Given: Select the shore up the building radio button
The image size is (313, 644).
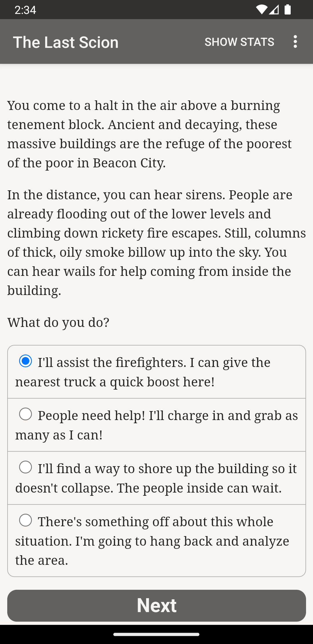Looking at the screenshot, I should [x=26, y=467].
